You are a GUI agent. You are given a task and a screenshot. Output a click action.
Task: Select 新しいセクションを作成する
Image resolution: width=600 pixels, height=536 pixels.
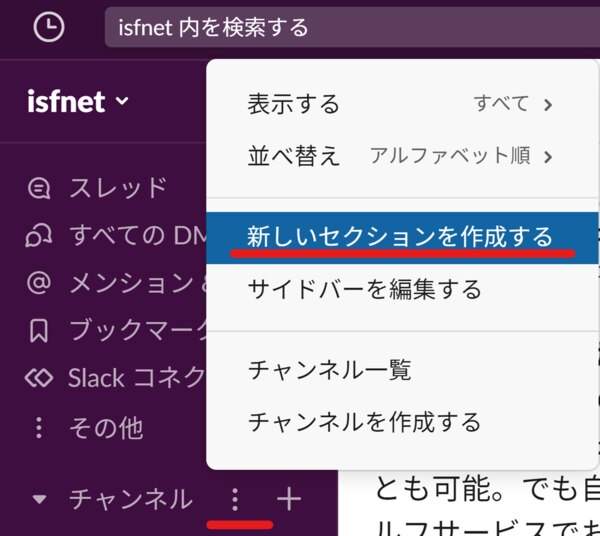click(x=402, y=238)
